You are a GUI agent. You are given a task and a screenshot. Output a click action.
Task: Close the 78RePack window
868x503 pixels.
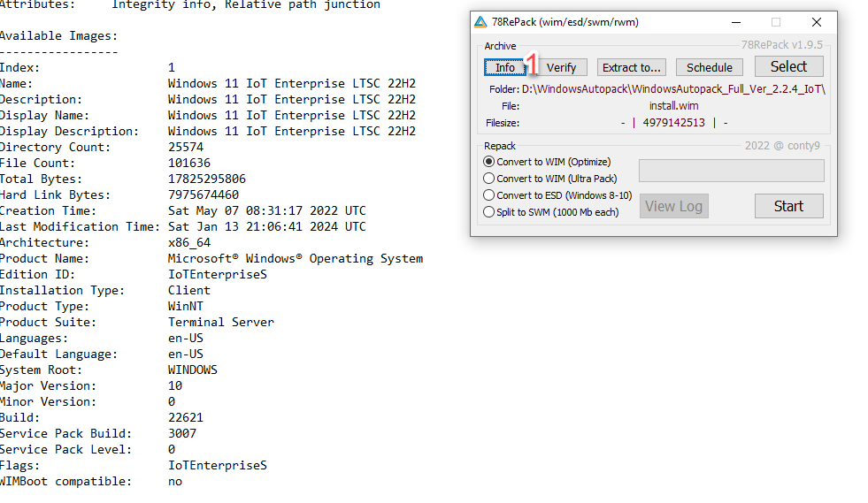coord(817,22)
